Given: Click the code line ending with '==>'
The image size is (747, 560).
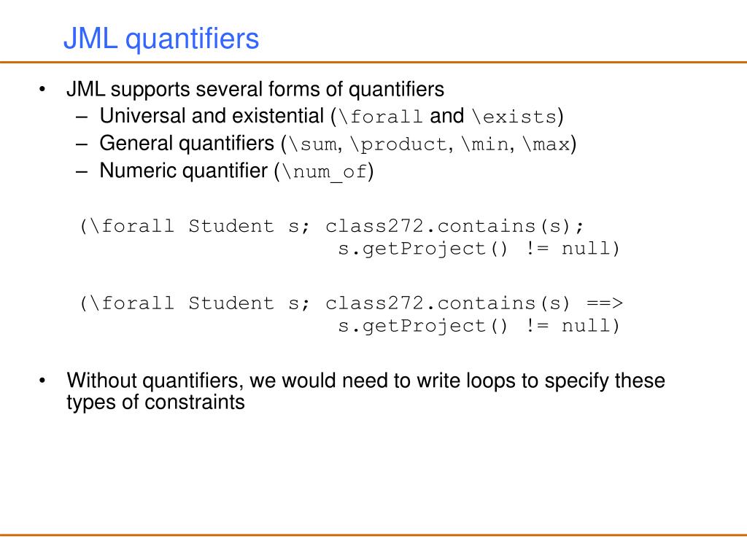Looking at the screenshot, I should pos(351,303).
